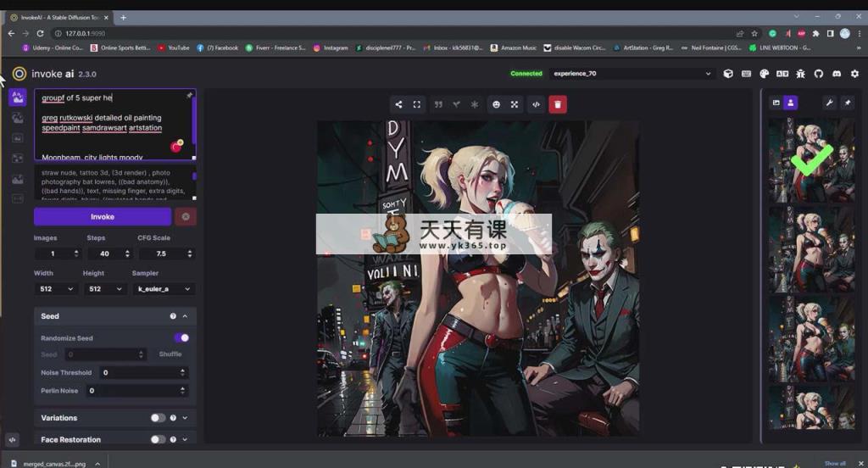
Task: Switch to the Image to Image tab
Action: pos(18,117)
